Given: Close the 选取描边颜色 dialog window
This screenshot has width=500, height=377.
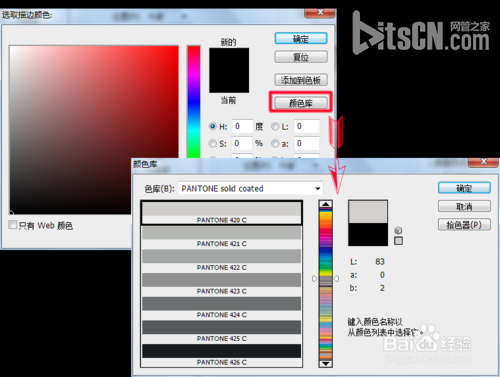Looking at the screenshot, I should 320,13.
